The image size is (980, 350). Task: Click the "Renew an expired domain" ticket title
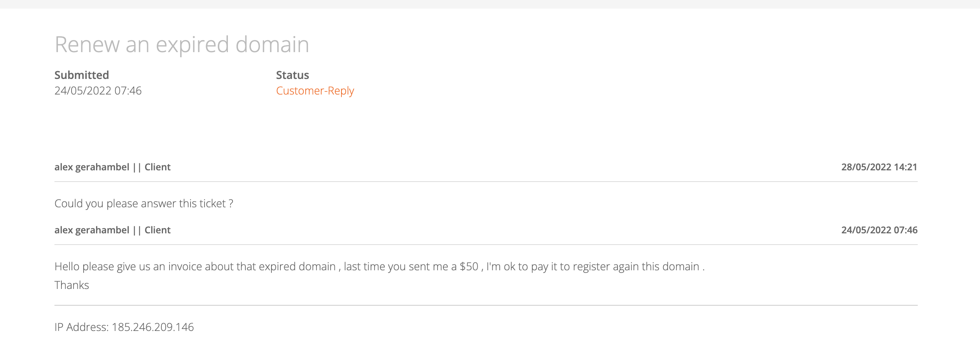point(182,45)
